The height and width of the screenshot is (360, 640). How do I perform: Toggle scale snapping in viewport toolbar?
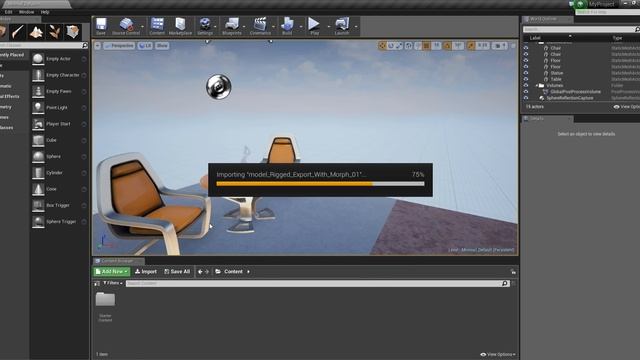tap(471, 46)
